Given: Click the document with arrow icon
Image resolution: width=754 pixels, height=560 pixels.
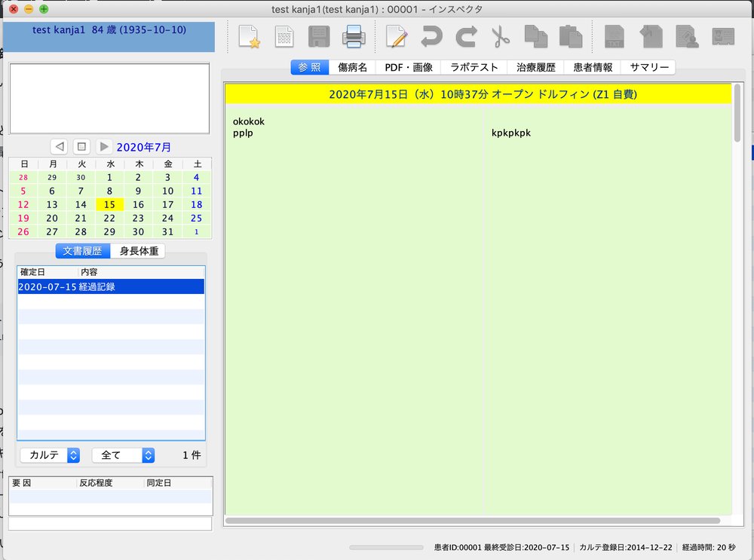Looking at the screenshot, I should 651,36.
